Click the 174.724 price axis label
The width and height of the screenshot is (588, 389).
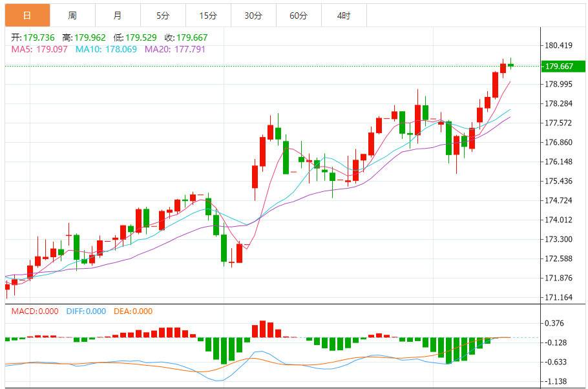558,200
